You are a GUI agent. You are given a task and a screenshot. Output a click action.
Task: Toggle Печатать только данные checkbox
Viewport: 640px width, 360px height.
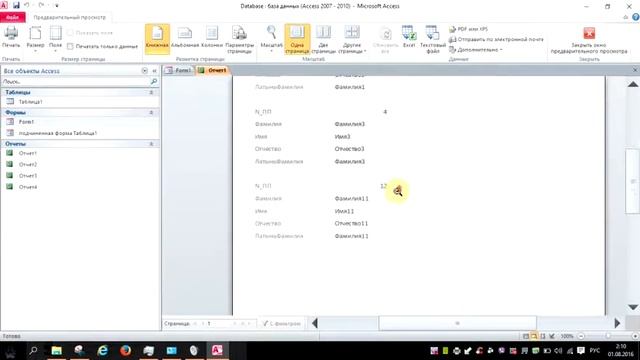click(70, 47)
